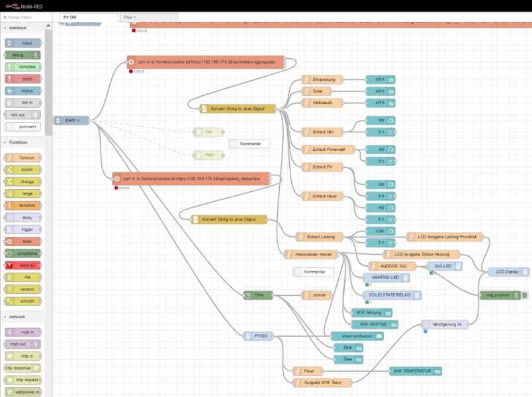Select the template node in the palette
532x397 pixels.
pos(22,205)
